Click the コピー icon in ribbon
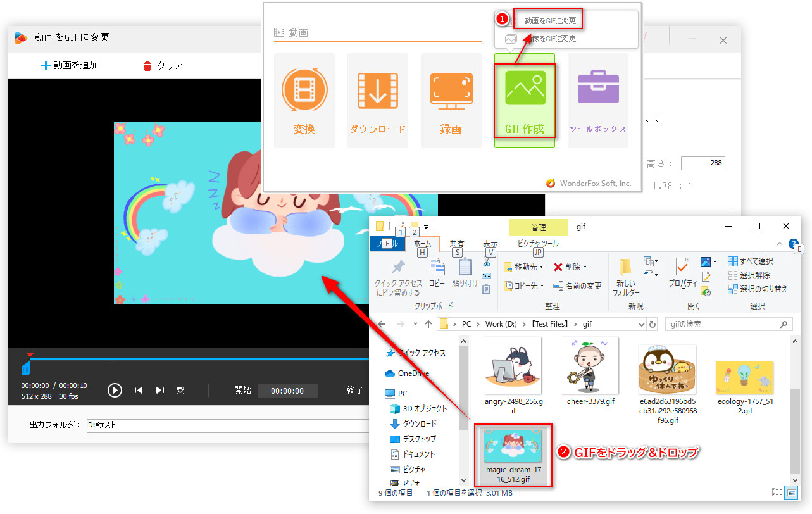The height and width of the screenshot is (514, 812). 437,273
